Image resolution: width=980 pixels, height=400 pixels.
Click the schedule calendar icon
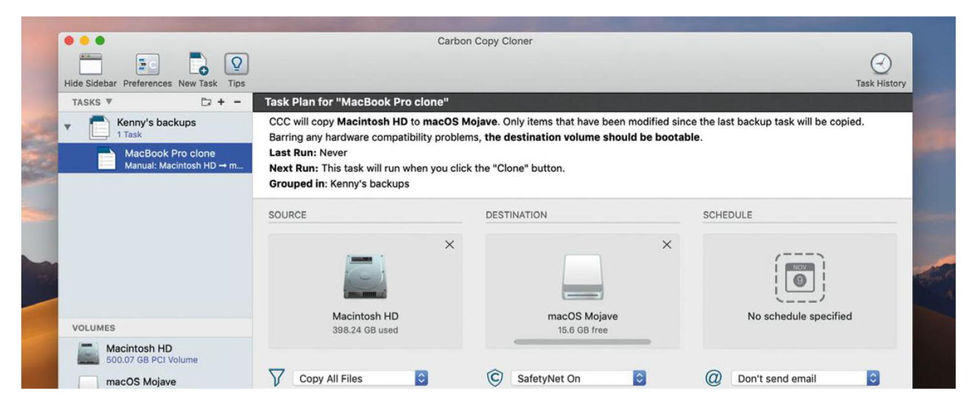[x=799, y=277]
